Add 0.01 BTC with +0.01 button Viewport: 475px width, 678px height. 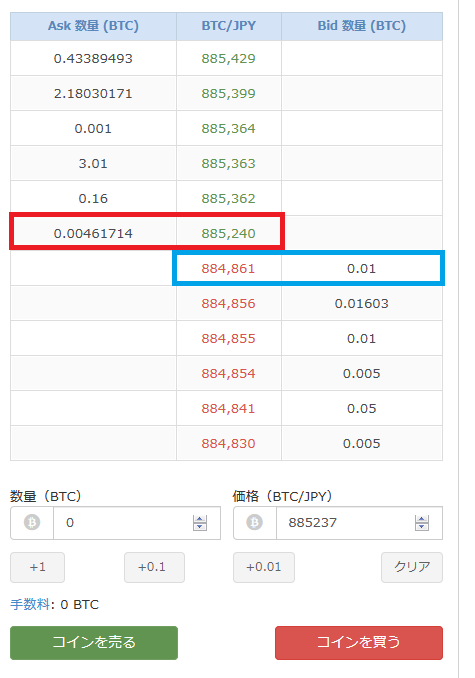pos(264,567)
